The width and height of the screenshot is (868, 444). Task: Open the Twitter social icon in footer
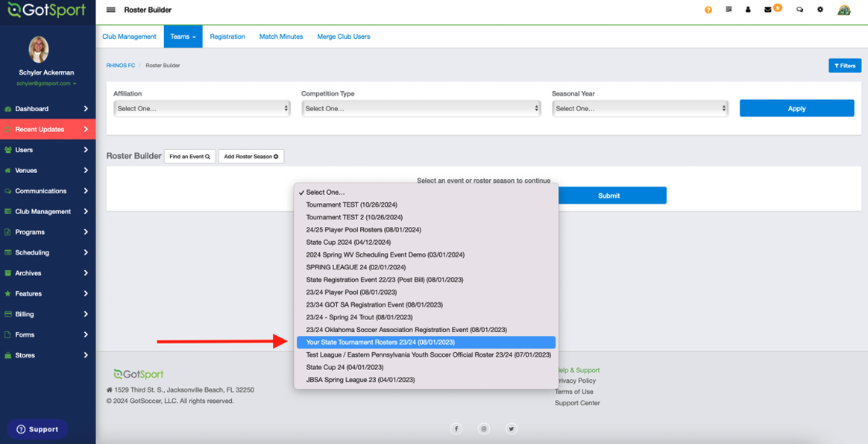pyautogui.click(x=511, y=428)
